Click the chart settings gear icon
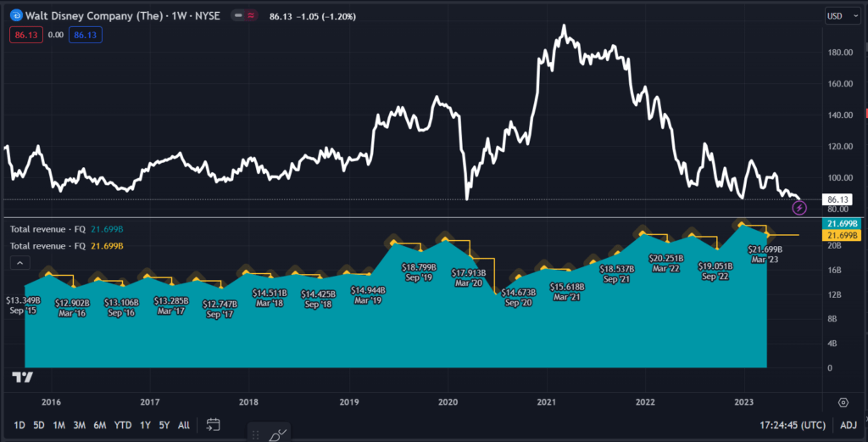Screen dimensions: 868x442 (x=843, y=403)
